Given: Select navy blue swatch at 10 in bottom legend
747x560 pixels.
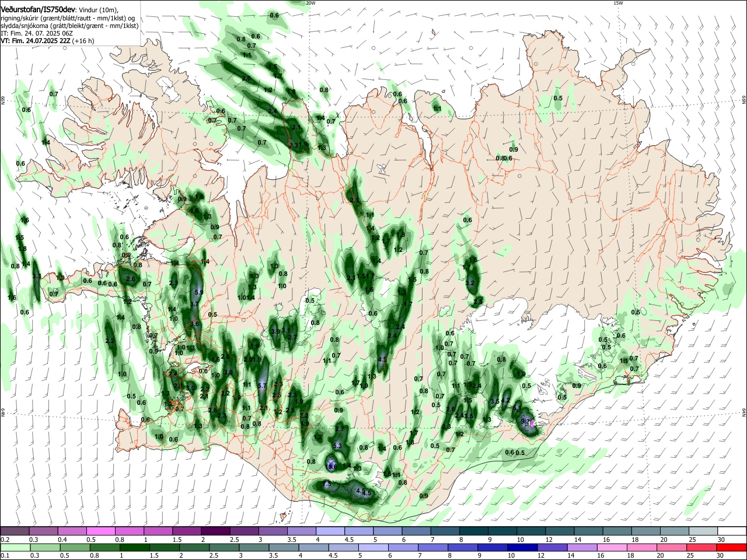Looking at the screenshot, I should (523, 547).
